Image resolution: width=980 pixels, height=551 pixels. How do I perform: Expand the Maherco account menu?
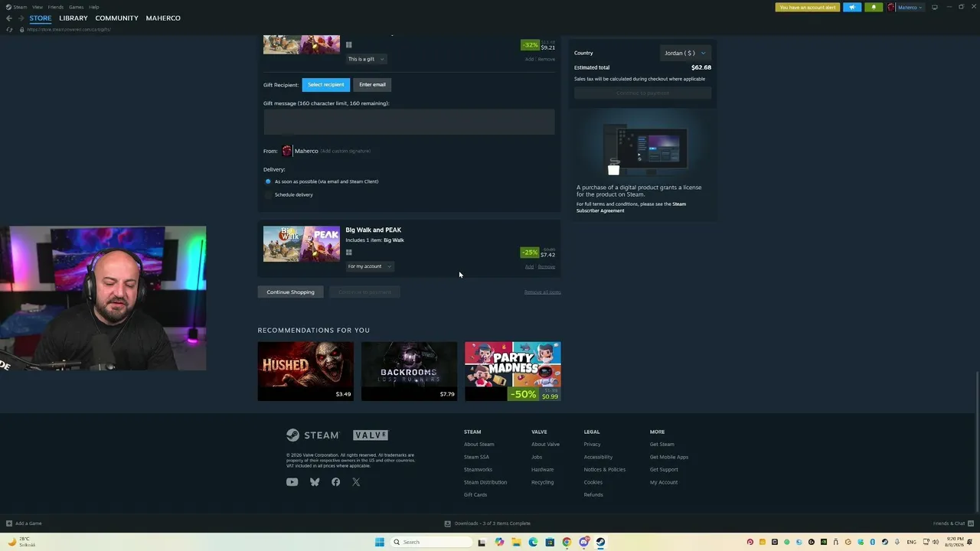coord(910,8)
